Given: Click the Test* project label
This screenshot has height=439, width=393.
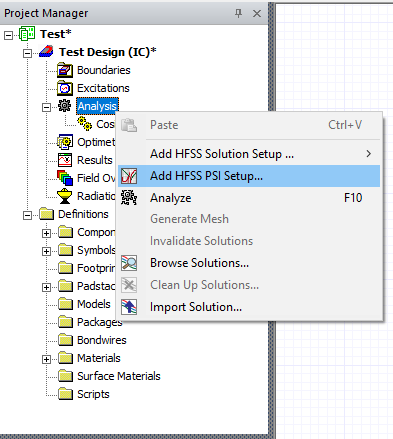Looking at the screenshot, I should [x=56, y=34].
